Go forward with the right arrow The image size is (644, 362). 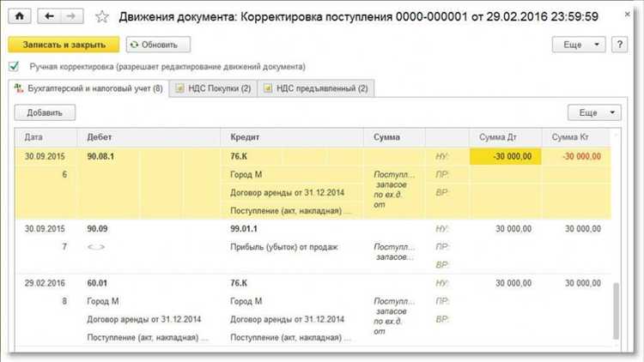tap(71, 16)
